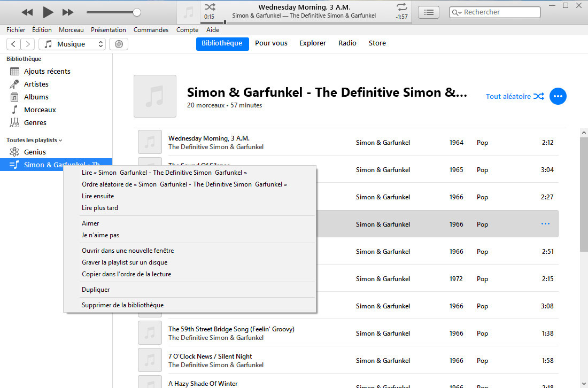Click artwork of The 59th Street Bridge Song
The height and width of the screenshot is (388, 588).
coord(150,333)
